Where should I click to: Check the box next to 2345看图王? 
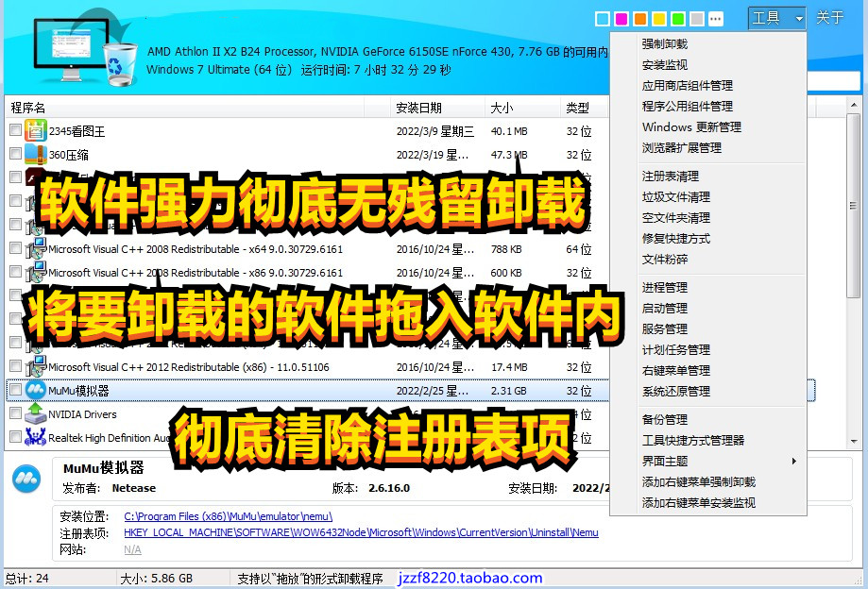click(15, 130)
